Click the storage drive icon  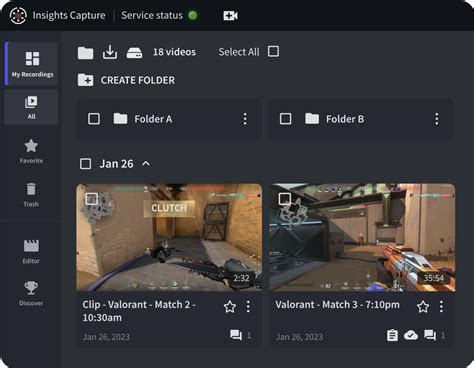coord(134,53)
